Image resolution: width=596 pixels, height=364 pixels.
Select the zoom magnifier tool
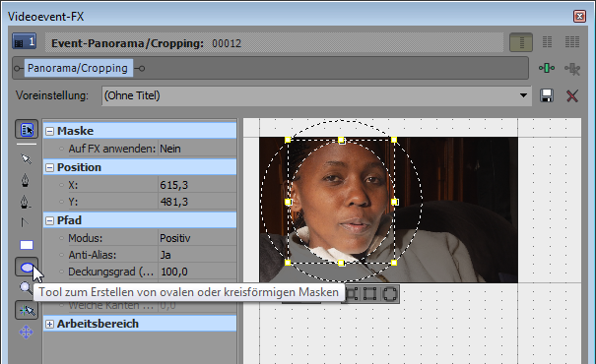click(25, 288)
